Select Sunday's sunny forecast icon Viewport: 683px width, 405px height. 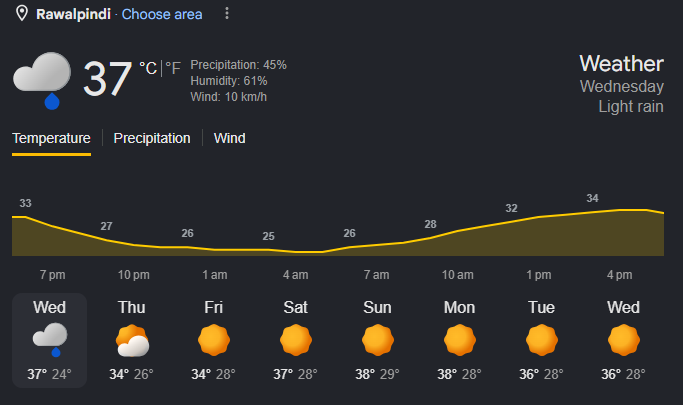(x=378, y=340)
